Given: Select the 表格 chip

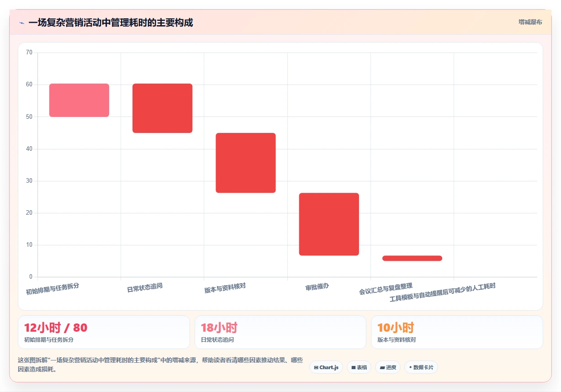Looking at the screenshot, I should pyautogui.click(x=359, y=367).
